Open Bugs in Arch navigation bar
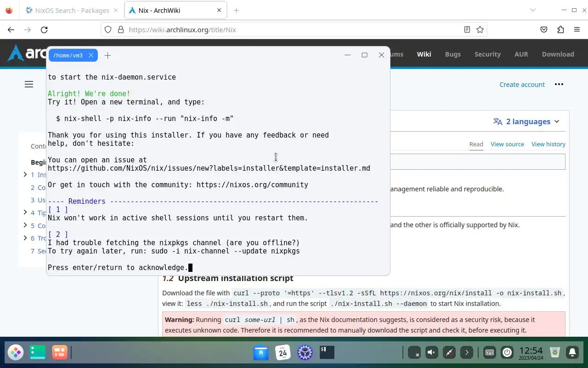Image resolution: width=588 pixels, height=368 pixels. 452,54
